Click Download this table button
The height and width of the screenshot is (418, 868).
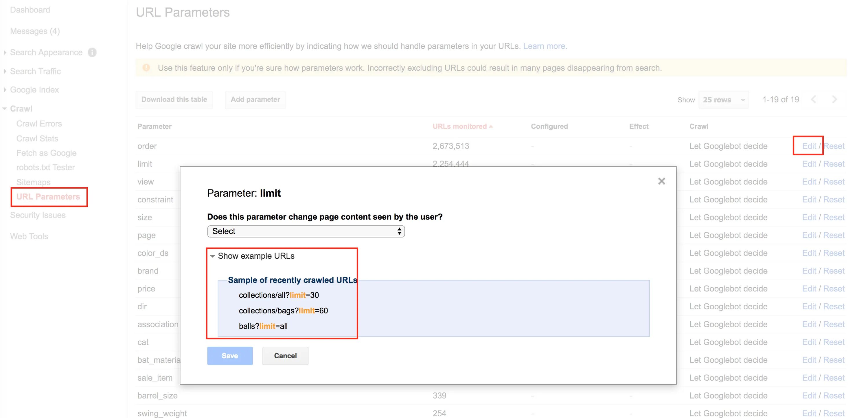click(x=174, y=100)
